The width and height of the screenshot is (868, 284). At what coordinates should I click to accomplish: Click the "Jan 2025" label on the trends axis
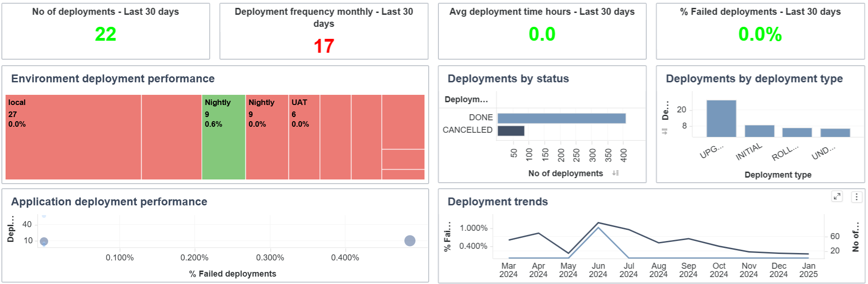click(x=809, y=270)
